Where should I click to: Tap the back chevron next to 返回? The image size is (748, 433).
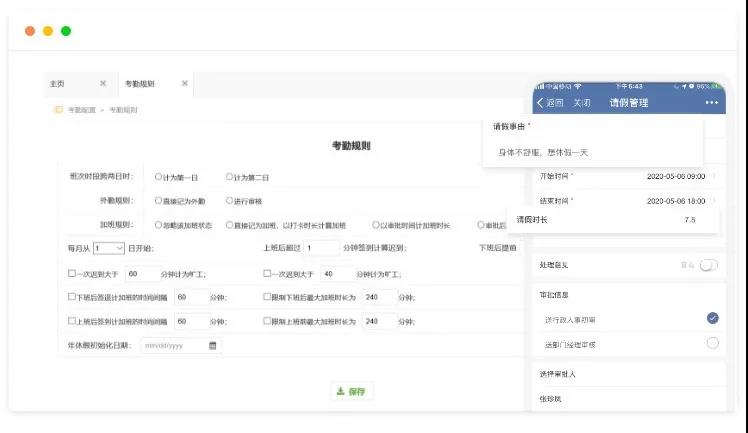click(x=540, y=103)
